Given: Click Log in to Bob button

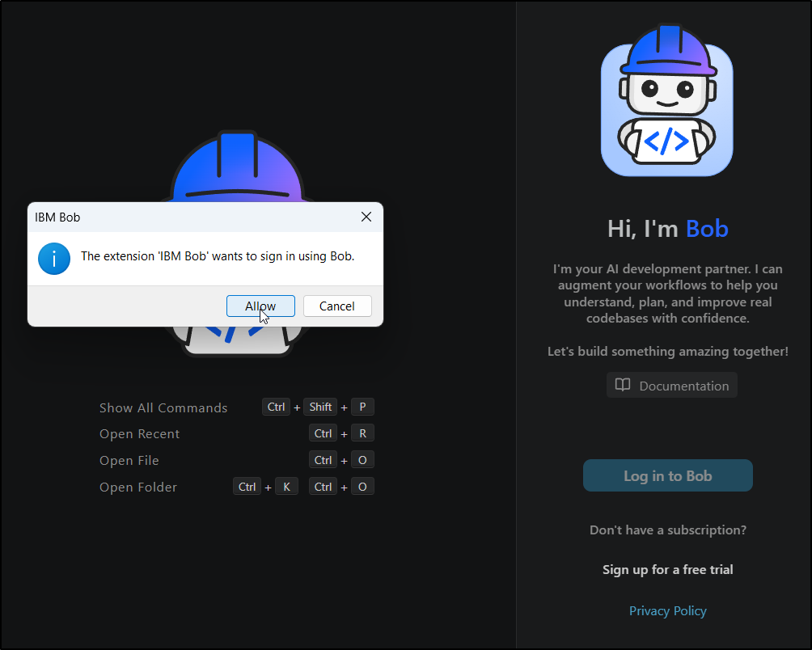Looking at the screenshot, I should click(667, 475).
